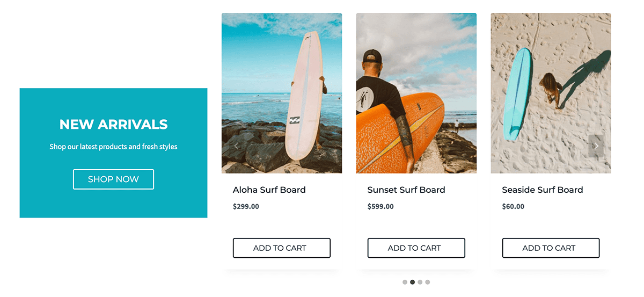Click the $299.00 price label

pos(246,206)
